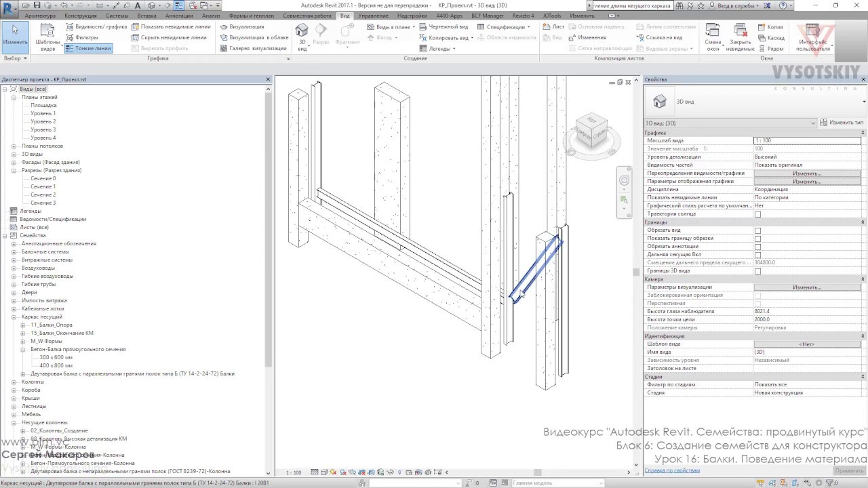This screenshot has width=868, height=488.
Task: Click the 3D вид house icon
Action: (x=302, y=37)
